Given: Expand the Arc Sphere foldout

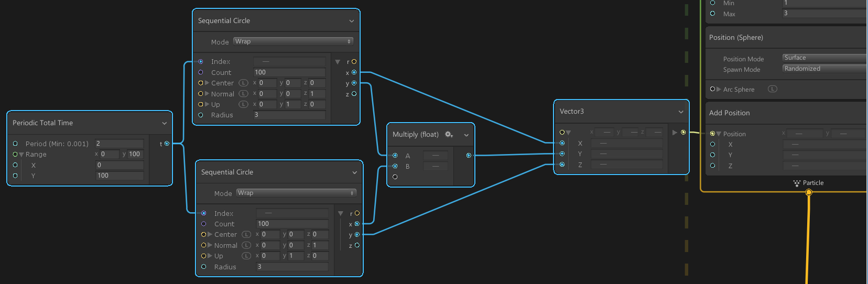Looking at the screenshot, I should (x=719, y=89).
